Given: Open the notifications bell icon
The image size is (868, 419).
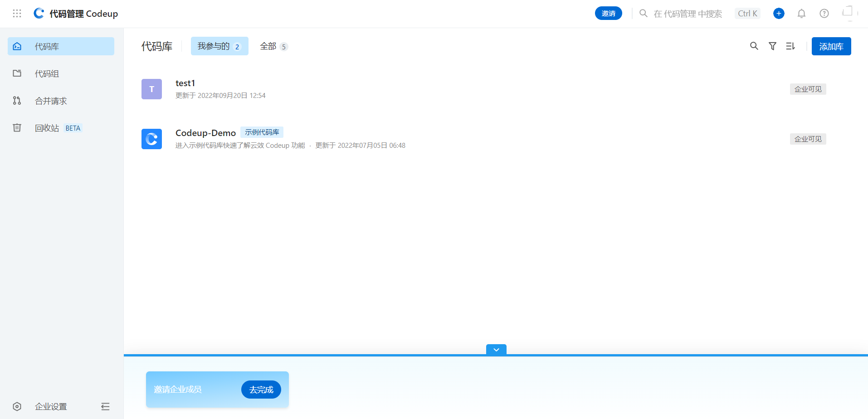Looking at the screenshot, I should tap(801, 14).
